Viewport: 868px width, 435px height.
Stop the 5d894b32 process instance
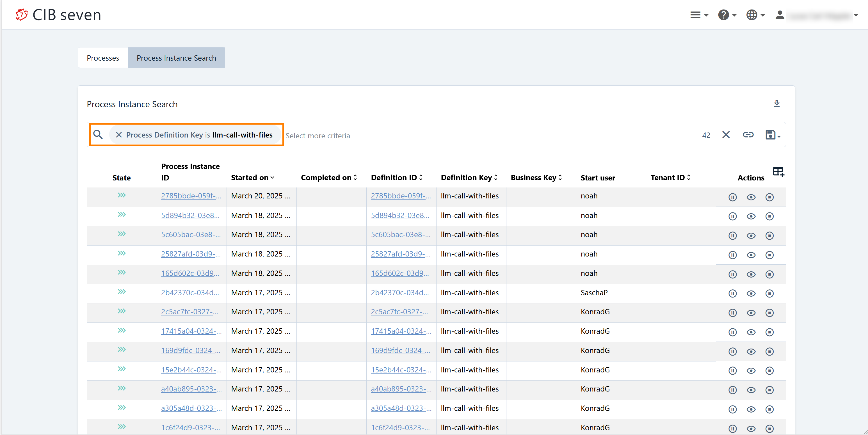(769, 216)
